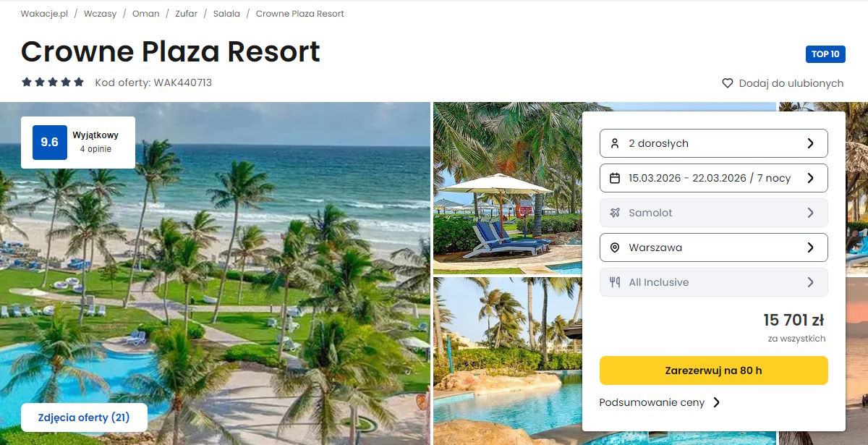Click Zarezerwuj na 80 h button
Viewport: 868px width, 445px height.
pyautogui.click(x=713, y=370)
